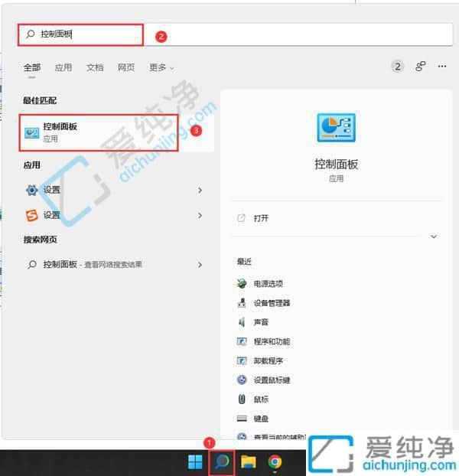Open the three-dot options menu
The width and height of the screenshot is (459, 476).
442,66
